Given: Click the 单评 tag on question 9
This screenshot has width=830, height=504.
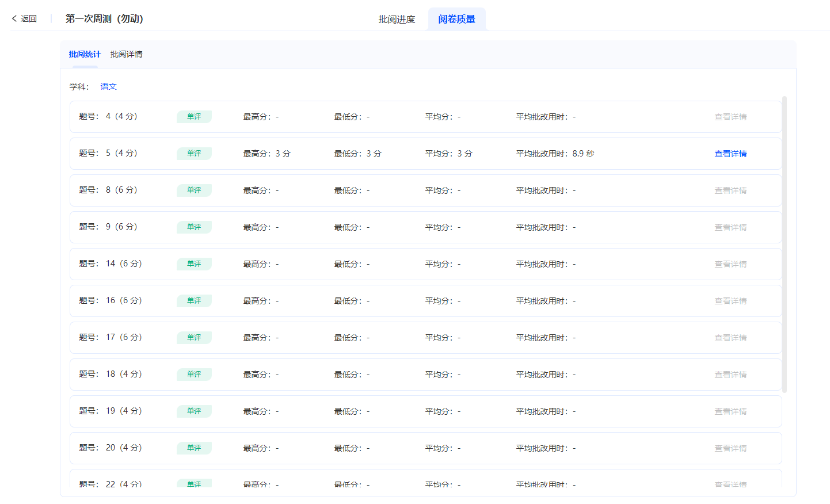Looking at the screenshot, I should click(194, 227).
